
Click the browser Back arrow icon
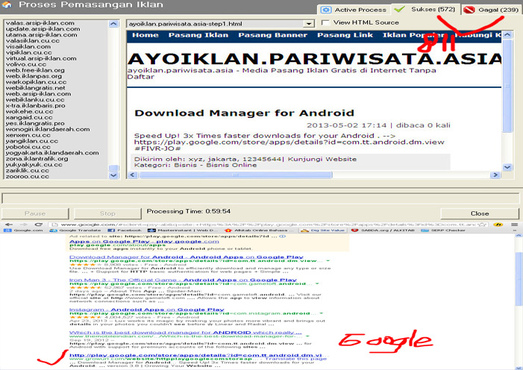click(9, 225)
